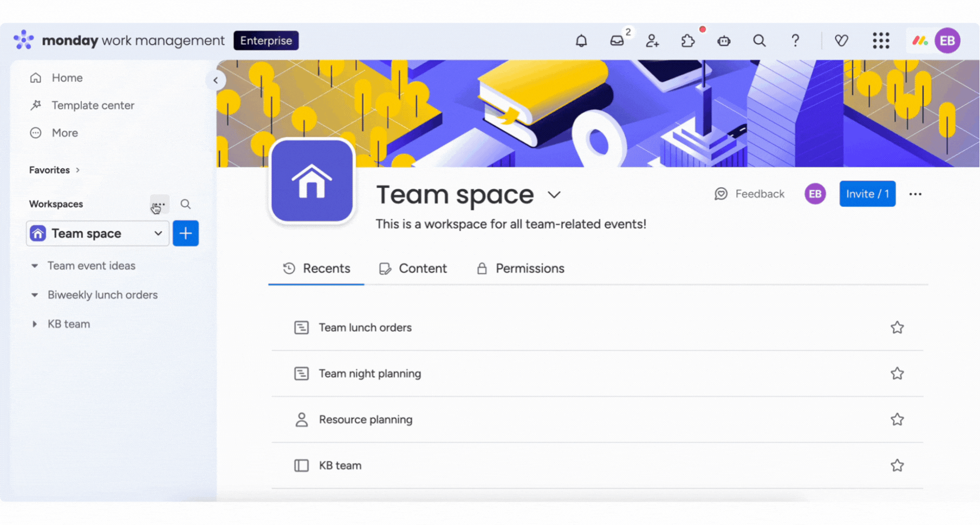Click the Workspaces section label
This screenshot has width=980, height=525.
click(56, 204)
